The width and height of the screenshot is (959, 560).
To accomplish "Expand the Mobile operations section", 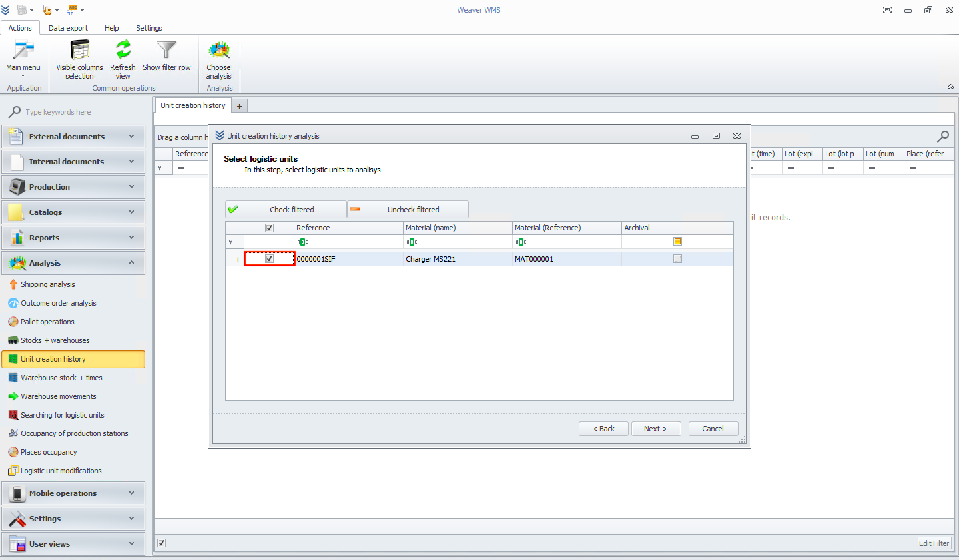I will (x=73, y=493).
